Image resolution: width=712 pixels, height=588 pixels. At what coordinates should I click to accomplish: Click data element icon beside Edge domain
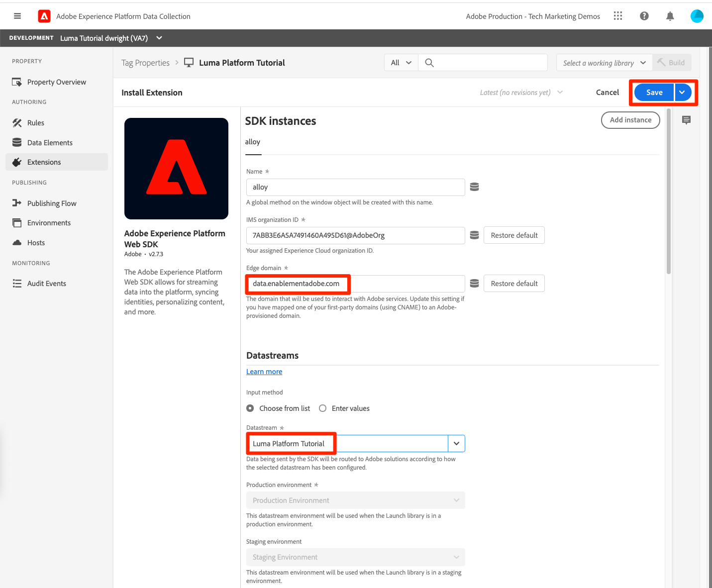(x=475, y=284)
